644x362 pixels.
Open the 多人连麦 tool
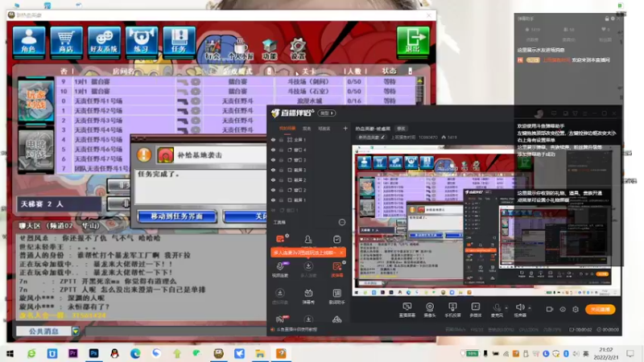pyautogui.click(x=308, y=269)
